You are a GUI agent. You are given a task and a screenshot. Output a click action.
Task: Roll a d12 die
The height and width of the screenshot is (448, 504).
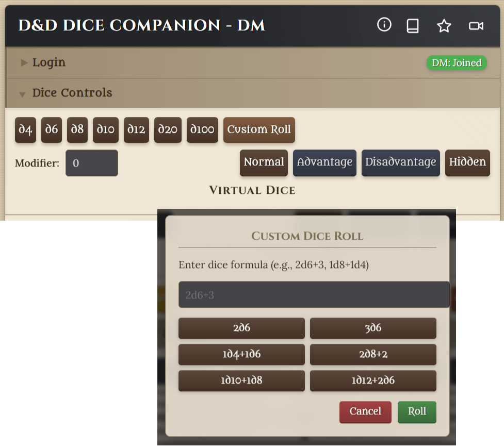tap(136, 129)
